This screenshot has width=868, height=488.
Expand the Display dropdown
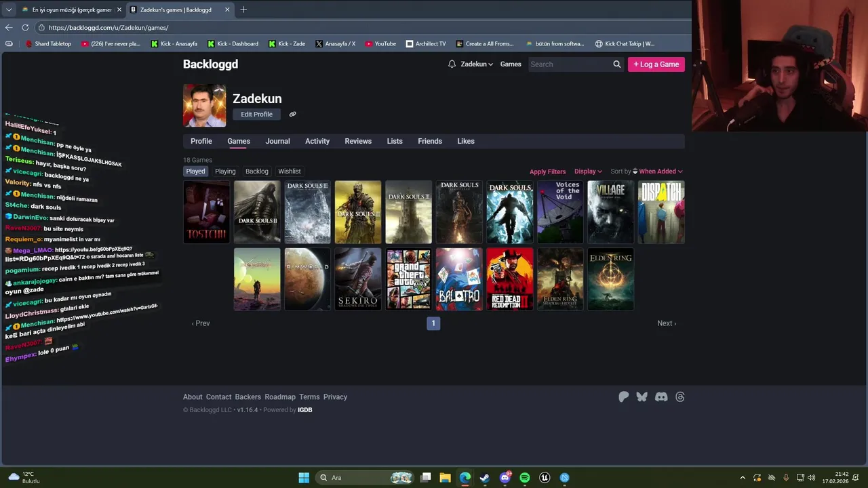[588, 171]
